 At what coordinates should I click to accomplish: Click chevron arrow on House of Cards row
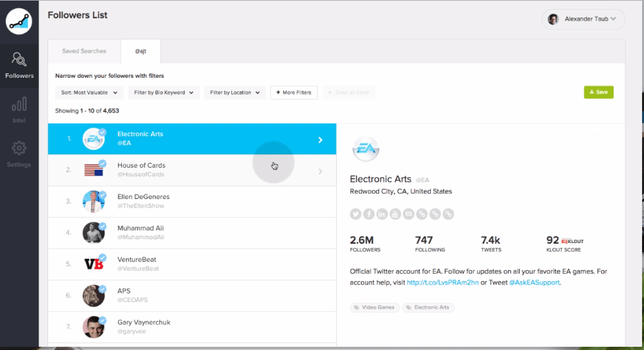coord(320,171)
